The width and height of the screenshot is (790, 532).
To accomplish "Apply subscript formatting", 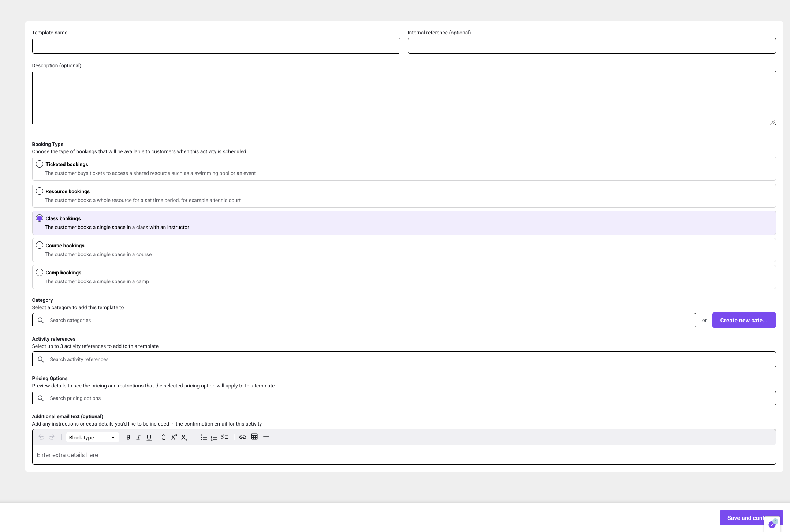I will coord(184,437).
